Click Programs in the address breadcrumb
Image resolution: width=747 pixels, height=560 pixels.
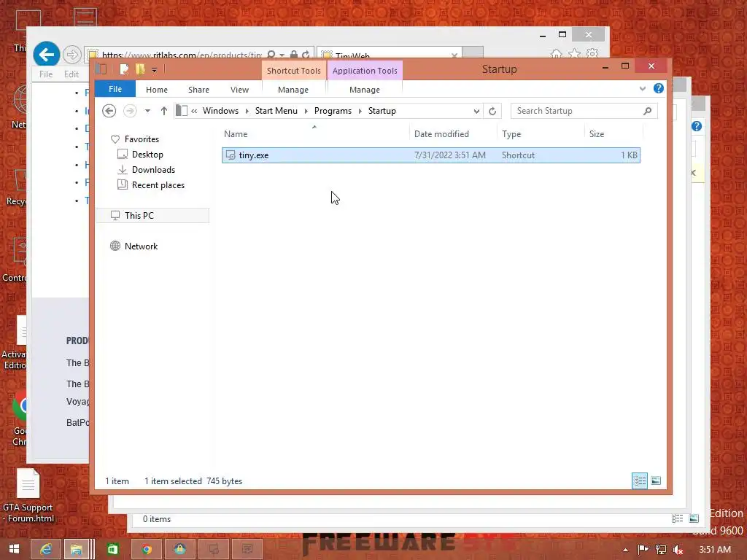(x=333, y=111)
